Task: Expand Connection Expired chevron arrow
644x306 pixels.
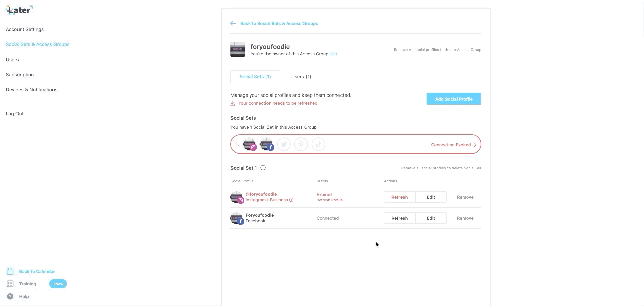Action: [475, 145]
